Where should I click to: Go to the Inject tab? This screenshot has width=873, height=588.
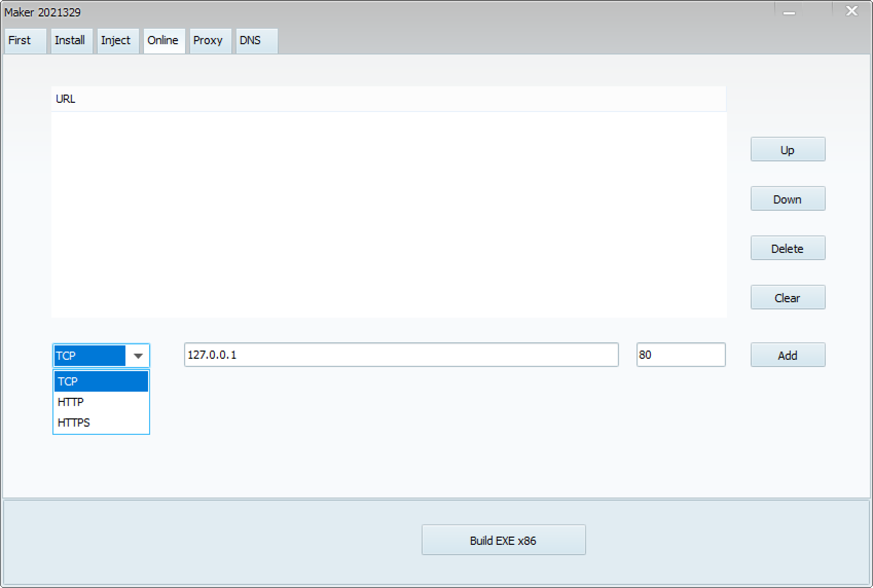[117, 41]
